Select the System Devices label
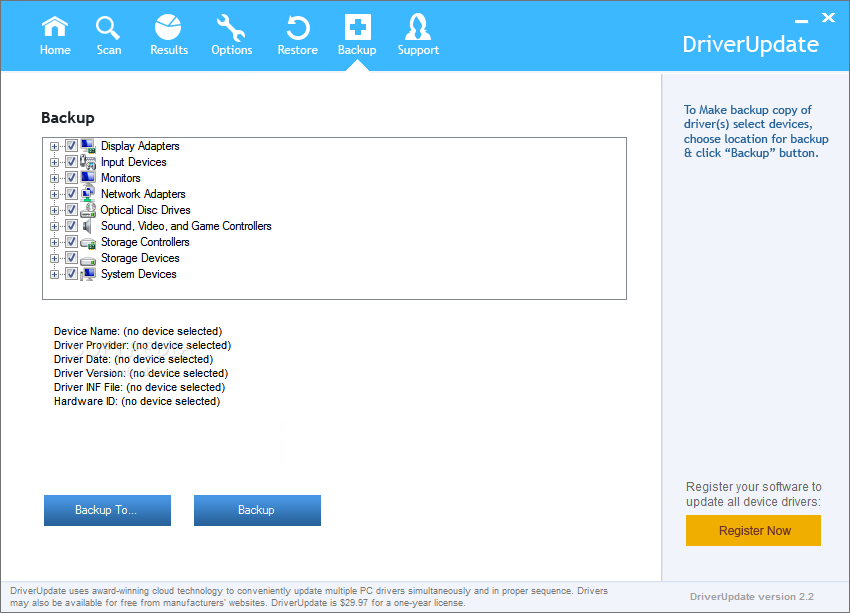 point(139,274)
